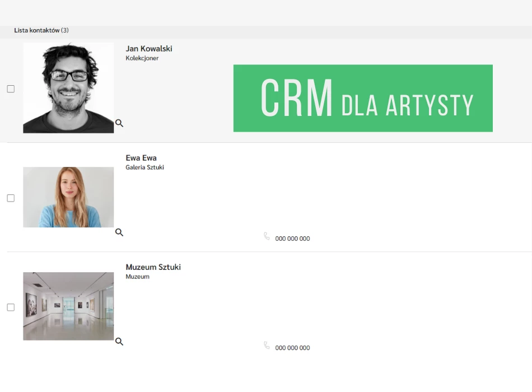This screenshot has width=532, height=392.
Task: Click the Galeria Sztuki label under Ewa Ewa
Action: click(144, 167)
